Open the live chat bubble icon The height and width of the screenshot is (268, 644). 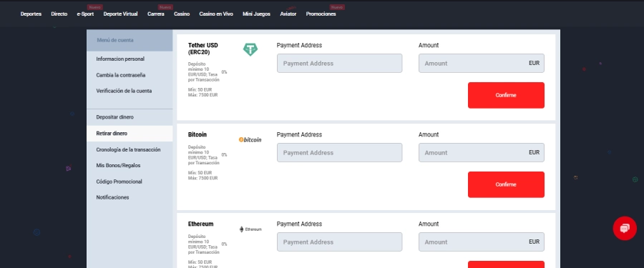(624, 228)
